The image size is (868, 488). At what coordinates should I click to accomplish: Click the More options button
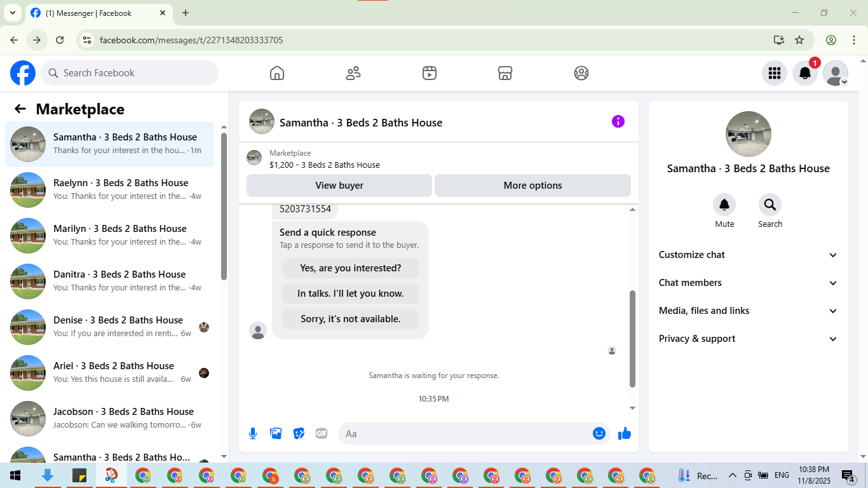pos(532,186)
